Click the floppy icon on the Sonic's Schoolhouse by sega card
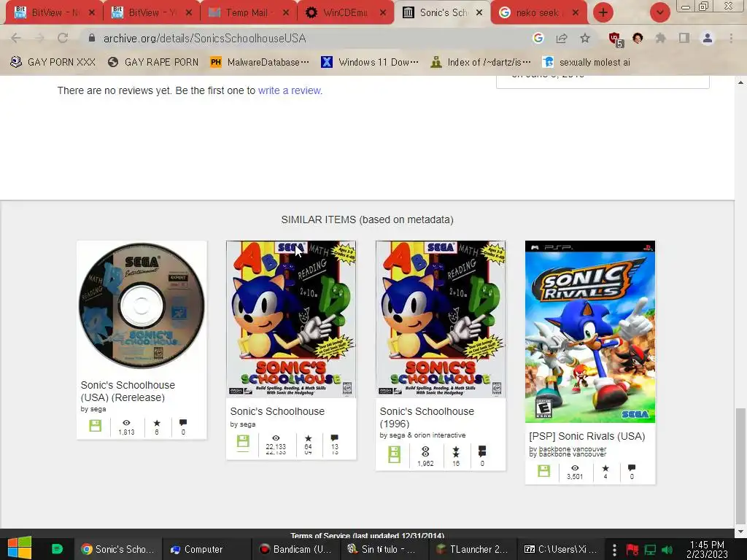Screen dimensions: 747x560 [243, 441]
